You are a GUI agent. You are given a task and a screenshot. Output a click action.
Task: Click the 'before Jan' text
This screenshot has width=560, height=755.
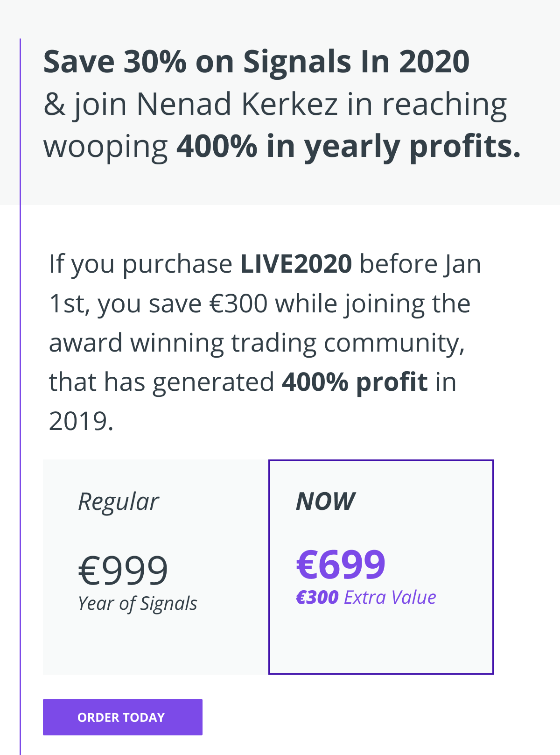(420, 264)
